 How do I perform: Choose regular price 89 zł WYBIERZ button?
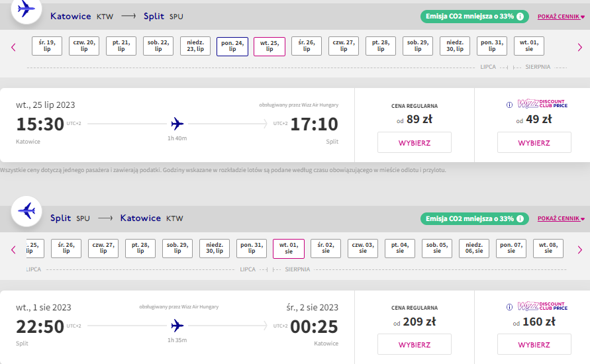point(415,142)
